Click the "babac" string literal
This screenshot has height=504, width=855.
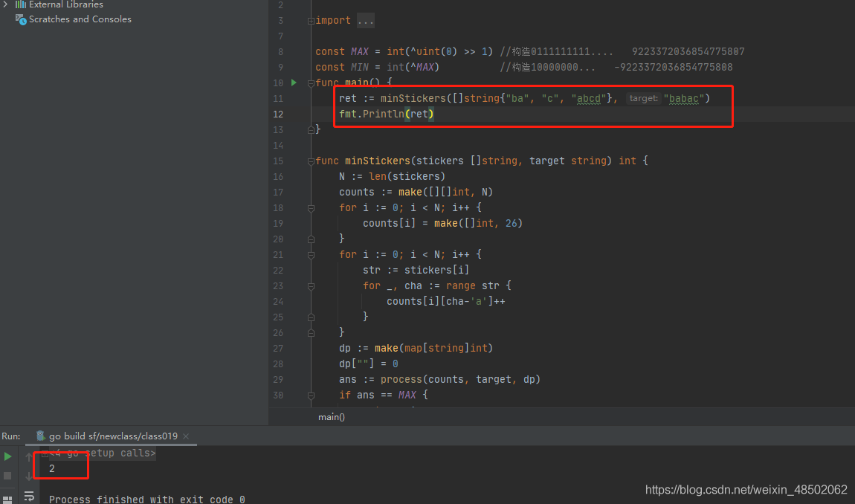(684, 99)
